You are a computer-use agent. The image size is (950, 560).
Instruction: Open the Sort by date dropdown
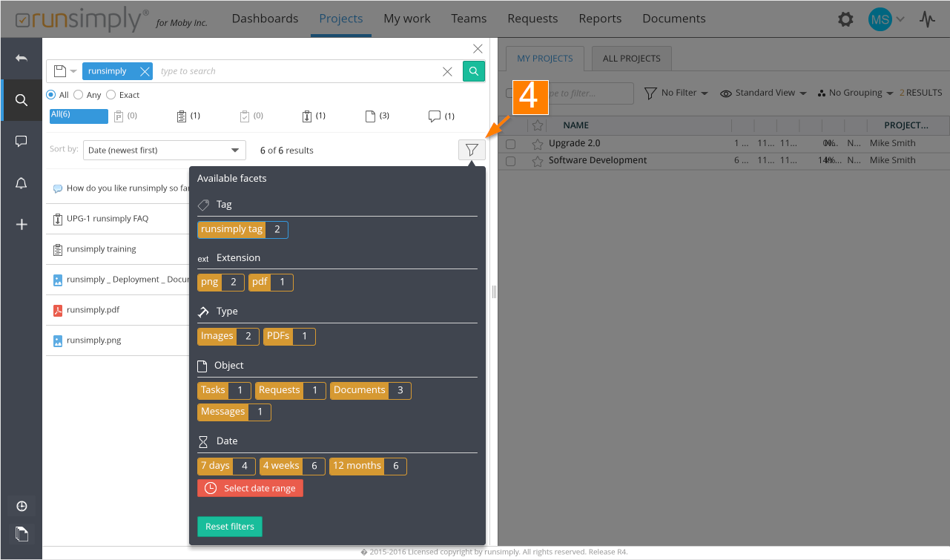coord(164,150)
